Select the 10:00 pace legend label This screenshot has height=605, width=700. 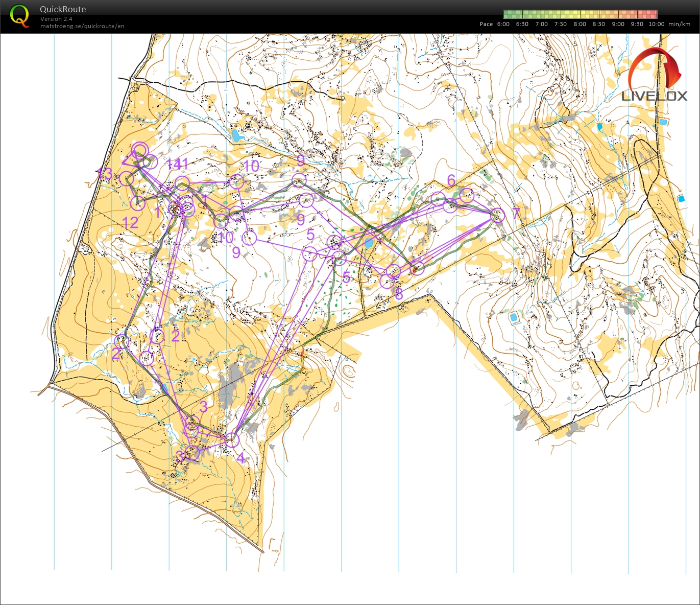656,24
